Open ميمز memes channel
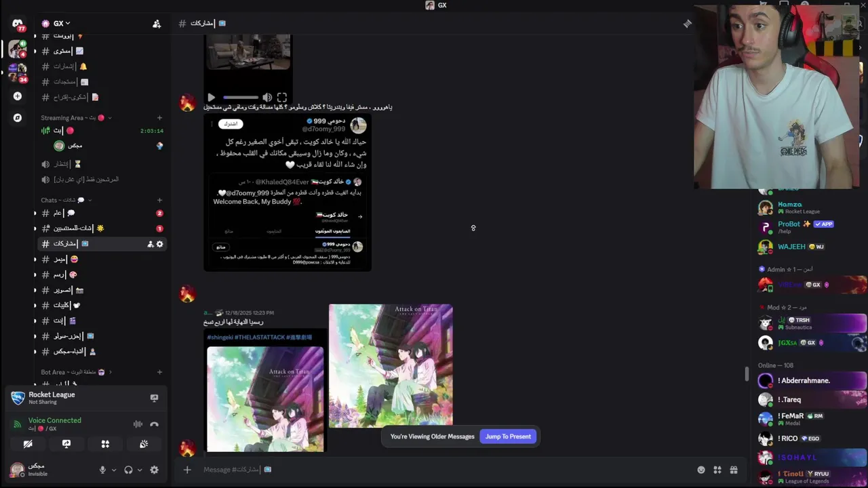The height and width of the screenshot is (488, 868). (102, 260)
